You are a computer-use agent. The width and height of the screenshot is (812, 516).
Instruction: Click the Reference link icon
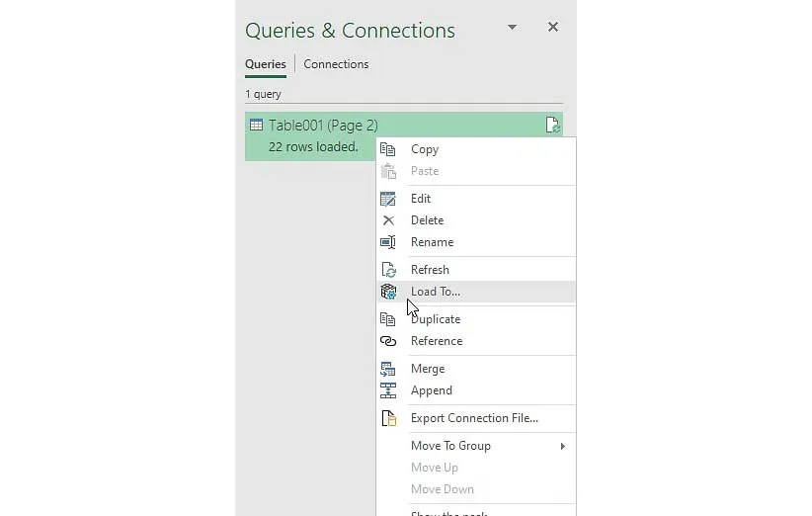[x=388, y=341]
